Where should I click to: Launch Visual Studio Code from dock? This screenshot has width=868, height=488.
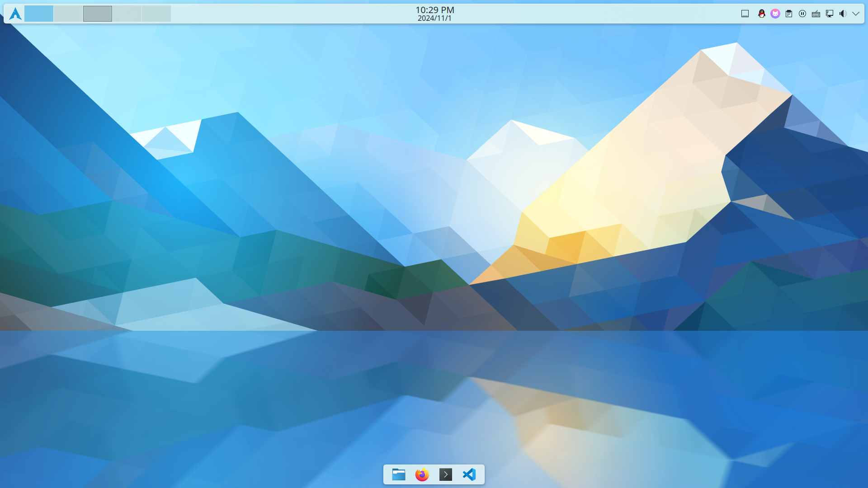(469, 474)
